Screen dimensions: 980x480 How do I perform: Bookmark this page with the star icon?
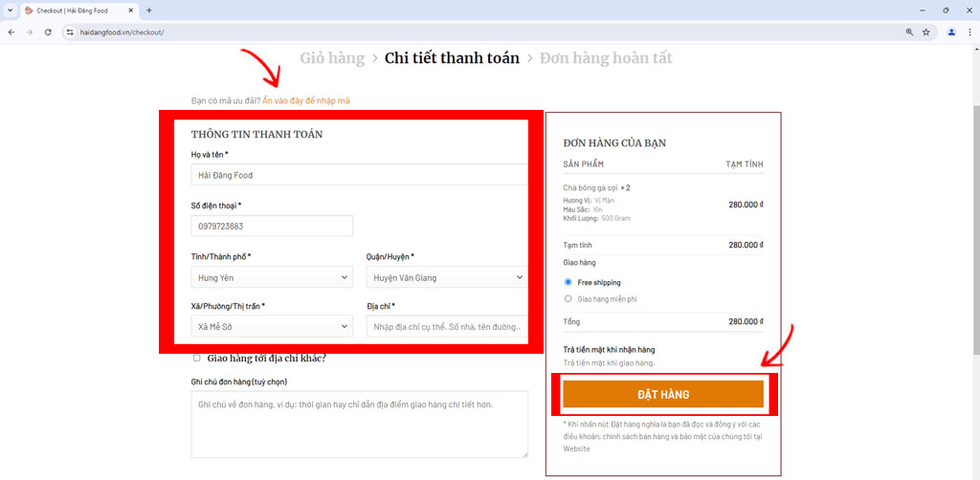click(x=925, y=32)
